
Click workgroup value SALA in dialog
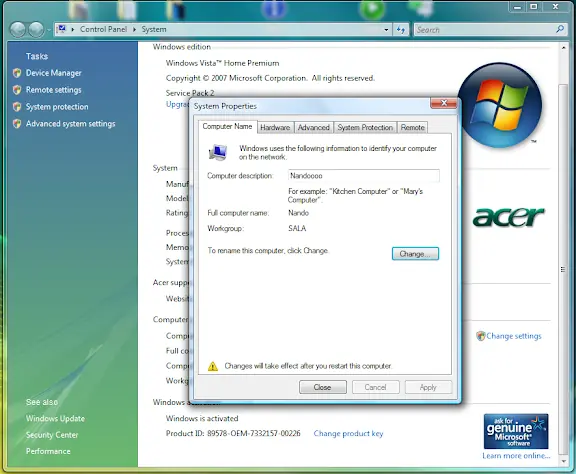297,229
